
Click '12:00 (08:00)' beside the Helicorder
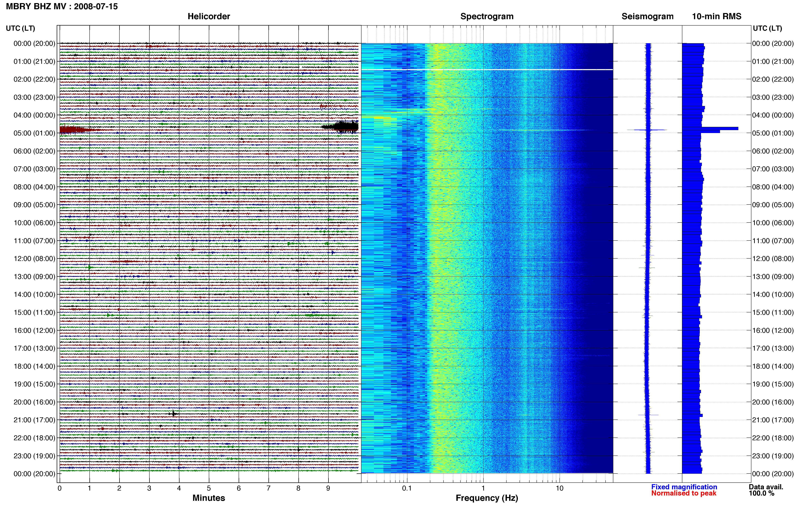(x=34, y=259)
